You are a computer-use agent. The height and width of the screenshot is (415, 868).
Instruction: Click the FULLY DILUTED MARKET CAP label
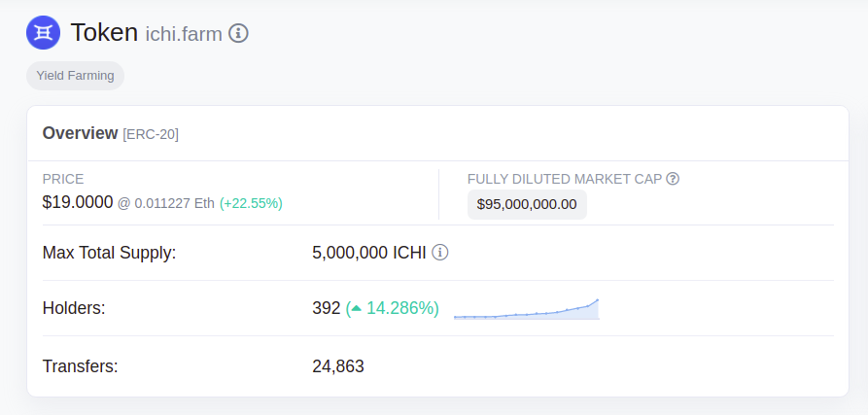(x=565, y=179)
